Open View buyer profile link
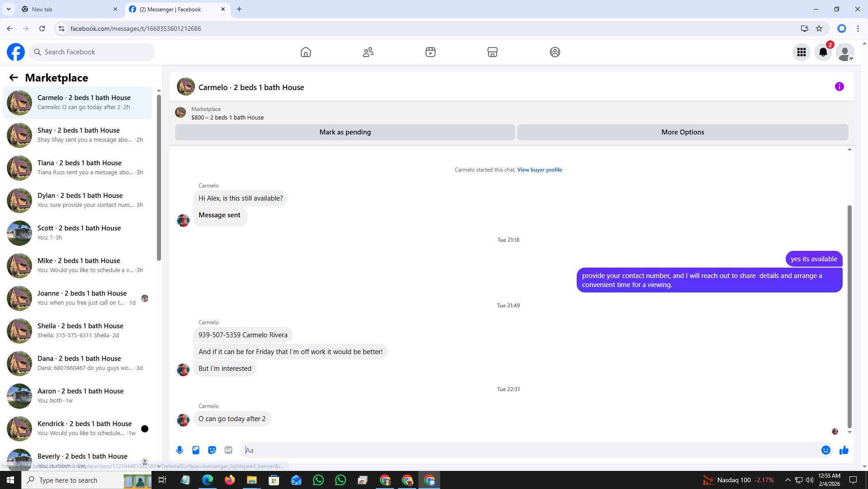The width and height of the screenshot is (868, 489). tap(540, 170)
